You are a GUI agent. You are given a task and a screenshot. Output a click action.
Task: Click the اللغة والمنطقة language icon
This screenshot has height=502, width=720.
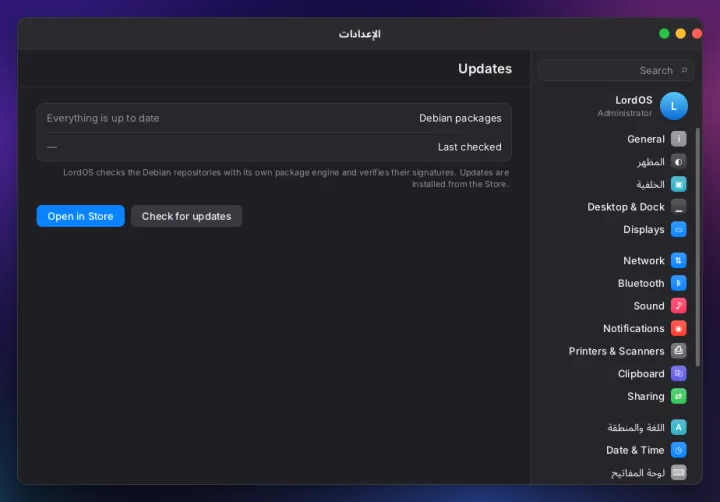click(x=678, y=427)
